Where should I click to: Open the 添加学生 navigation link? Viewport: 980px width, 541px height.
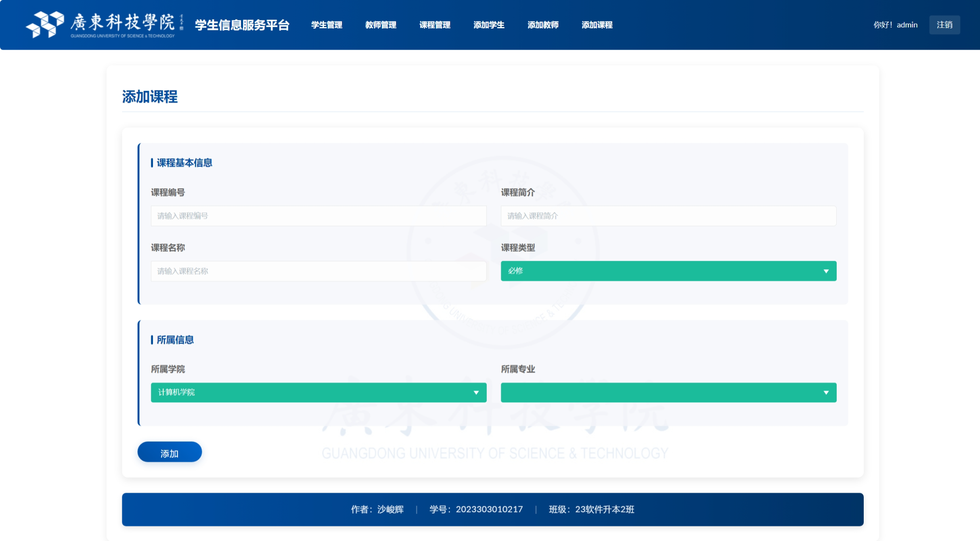coord(489,25)
